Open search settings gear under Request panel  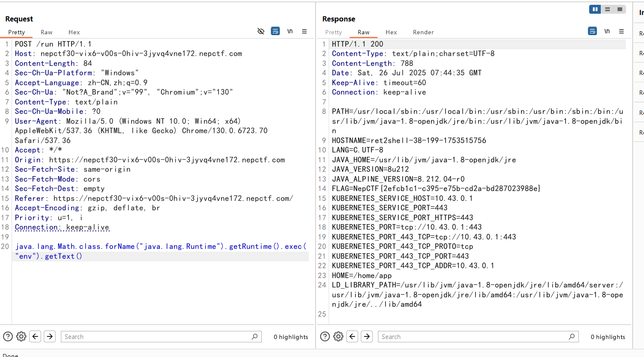click(x=21, y=336)
